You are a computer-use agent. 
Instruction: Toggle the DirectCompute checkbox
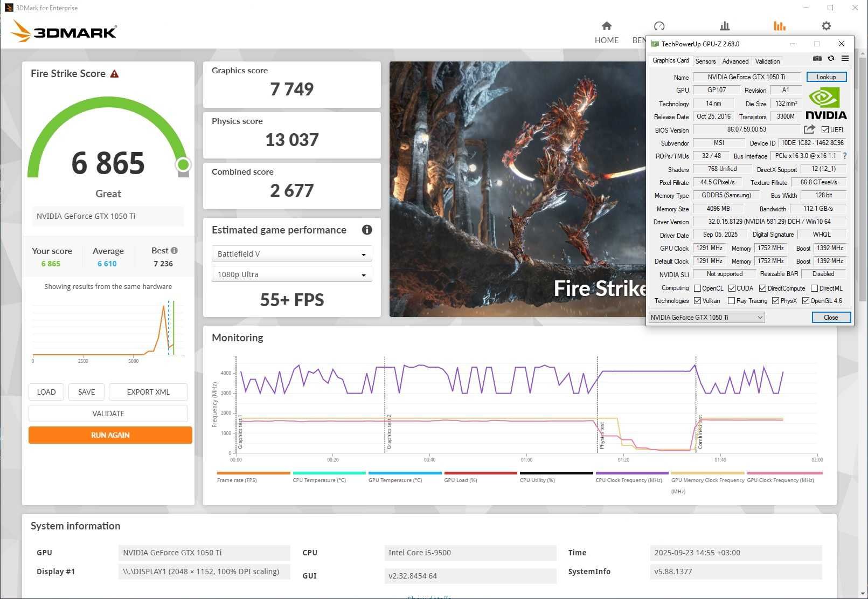tap(762, 288)
